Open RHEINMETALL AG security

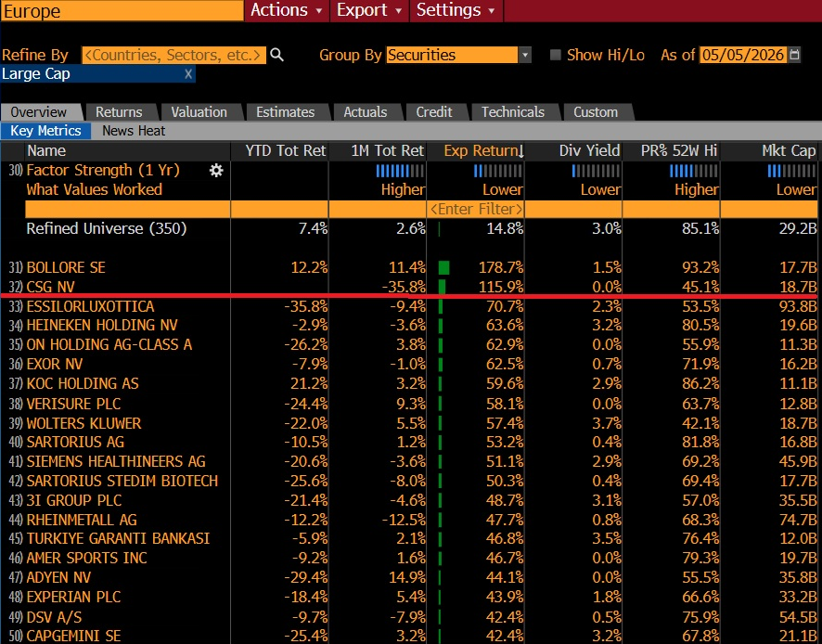point(409,520)
